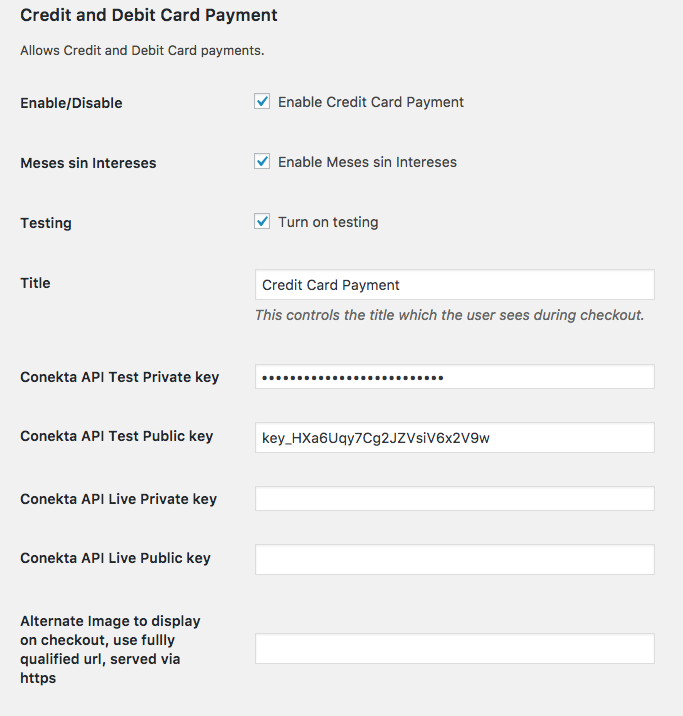Screen dimensions: 683x716
Task: Focus the Alternate Image URL input field
Action: click(x=454, y=649)
